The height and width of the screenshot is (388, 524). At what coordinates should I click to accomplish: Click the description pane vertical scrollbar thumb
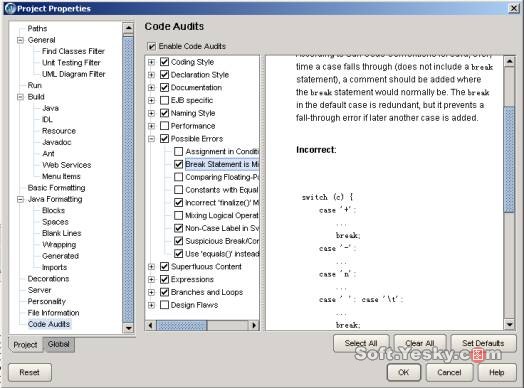(509, 159)
